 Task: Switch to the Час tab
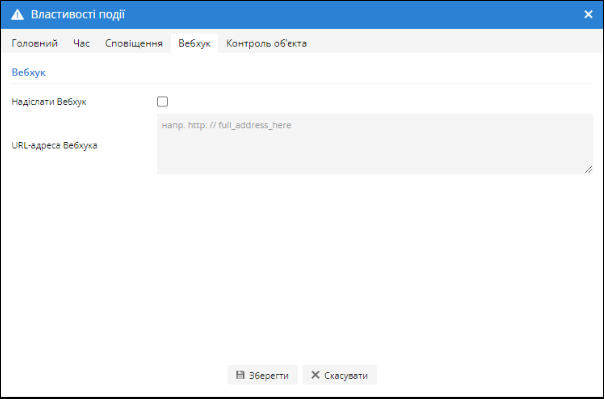tap(81, 43)
